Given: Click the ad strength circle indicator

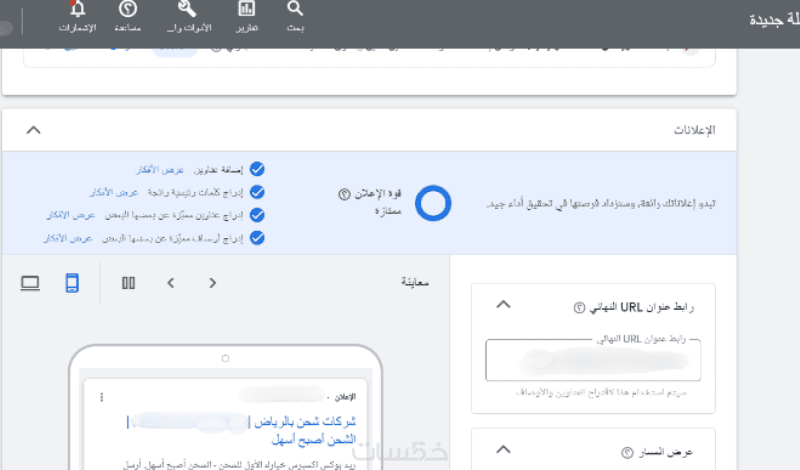Looking at the screenshot, I should point(433,203).
